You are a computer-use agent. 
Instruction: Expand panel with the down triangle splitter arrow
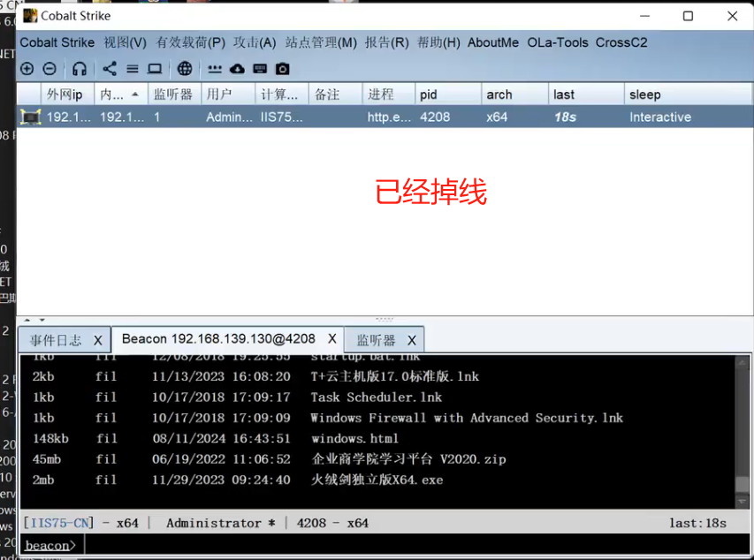[42, 320]
